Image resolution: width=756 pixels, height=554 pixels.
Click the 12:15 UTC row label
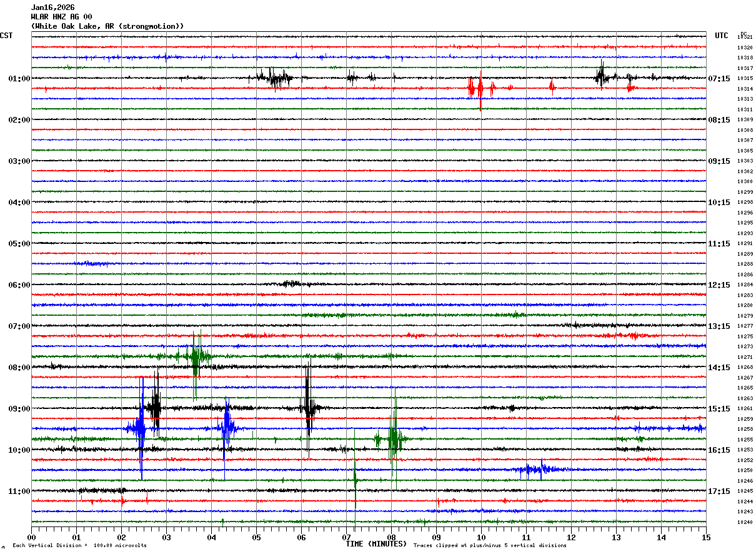click(719, 285)
